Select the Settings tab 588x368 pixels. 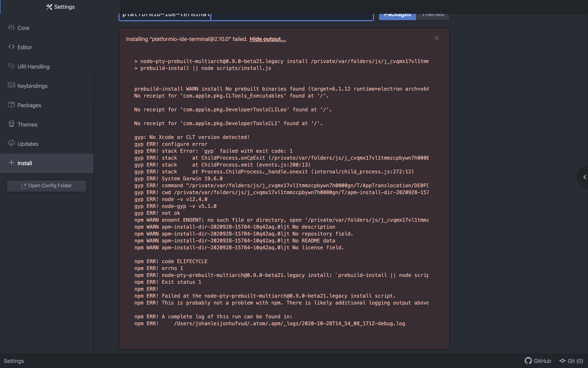click(60, 7)
